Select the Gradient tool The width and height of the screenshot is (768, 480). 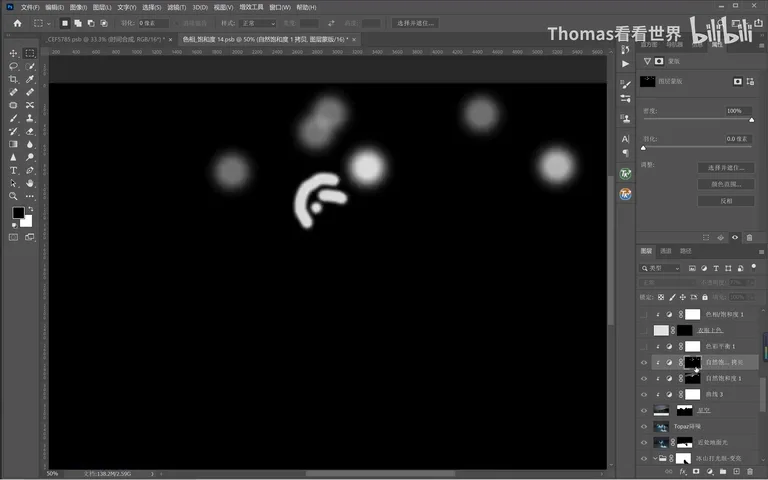(13, 144)
